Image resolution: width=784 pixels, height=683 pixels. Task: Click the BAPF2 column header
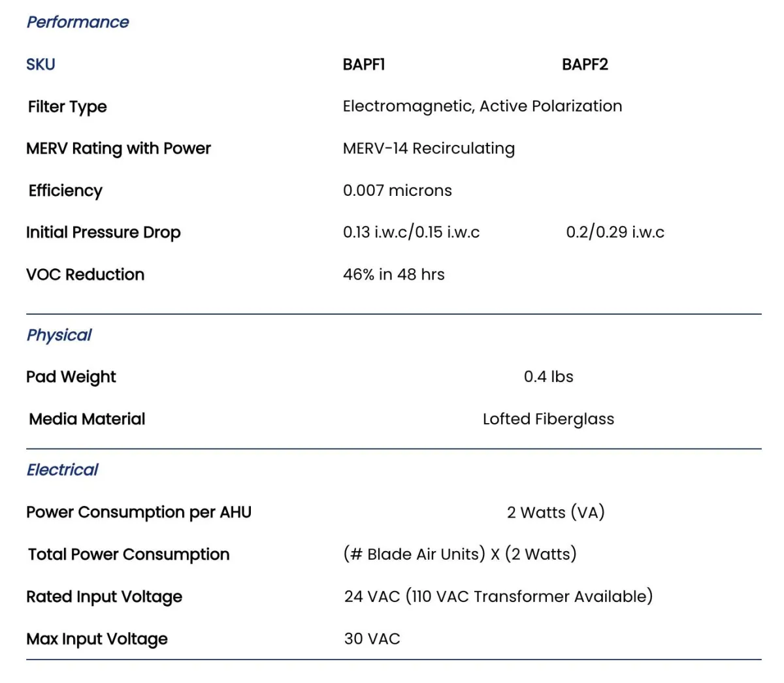(585, 65)
